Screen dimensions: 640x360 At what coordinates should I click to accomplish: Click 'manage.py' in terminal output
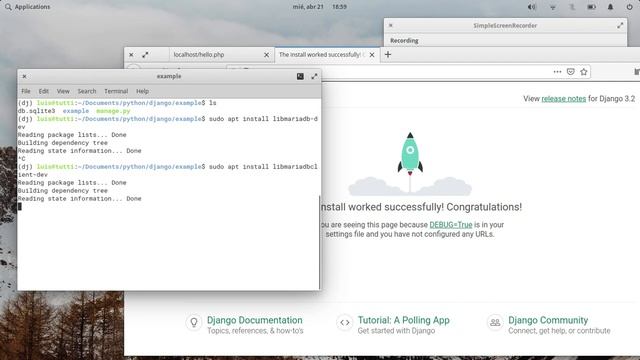pyautogui.click(x=113, y=111)
